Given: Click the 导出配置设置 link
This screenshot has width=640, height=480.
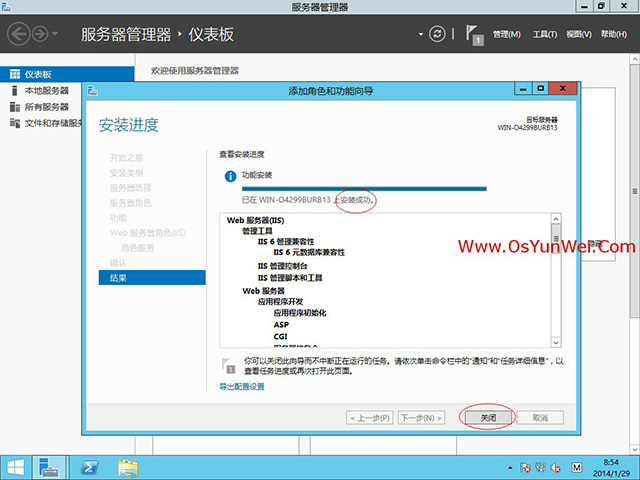Looking at the screenshot, I should tap(242, 387).
